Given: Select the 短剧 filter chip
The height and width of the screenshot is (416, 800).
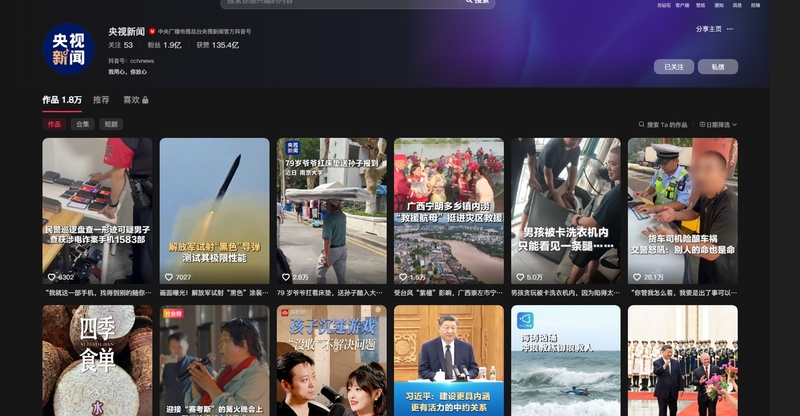Looking at the screenshot, I should 111,124.
